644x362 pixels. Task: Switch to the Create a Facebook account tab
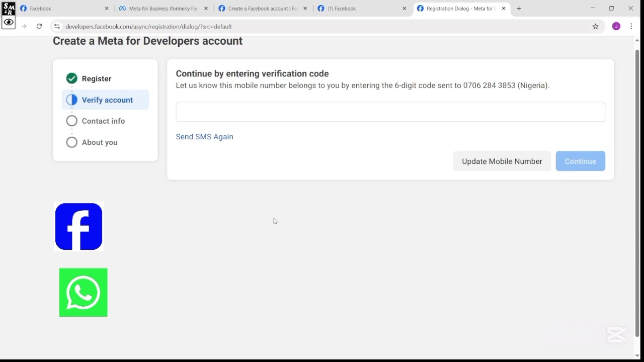click(263, 9)
